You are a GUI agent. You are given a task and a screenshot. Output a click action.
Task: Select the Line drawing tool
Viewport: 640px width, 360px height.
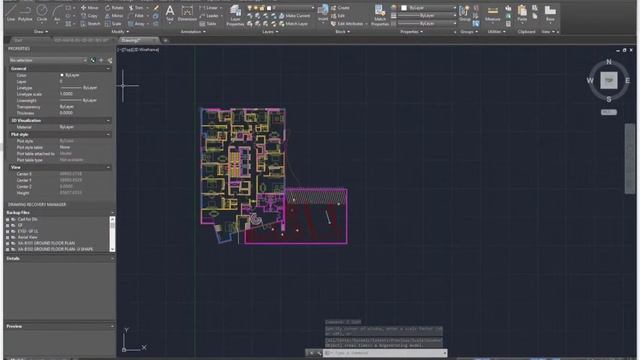point(11,12)
